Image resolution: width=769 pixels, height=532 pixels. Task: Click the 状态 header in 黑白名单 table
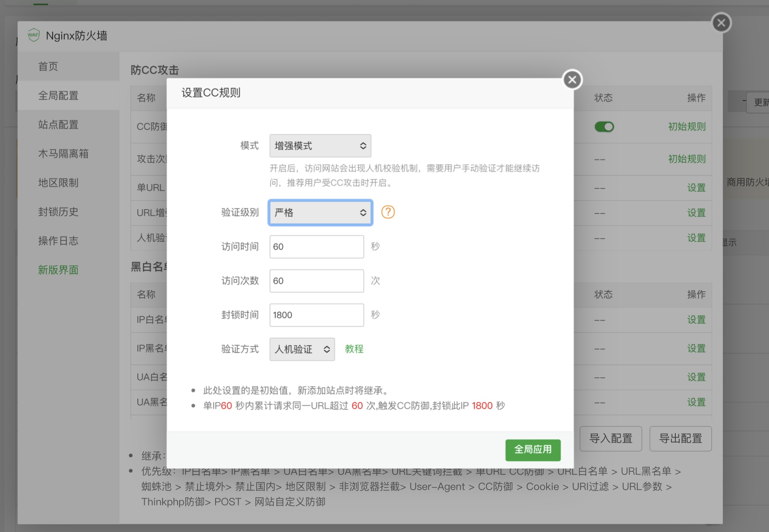pyautogui.click(x=603, y=295)
